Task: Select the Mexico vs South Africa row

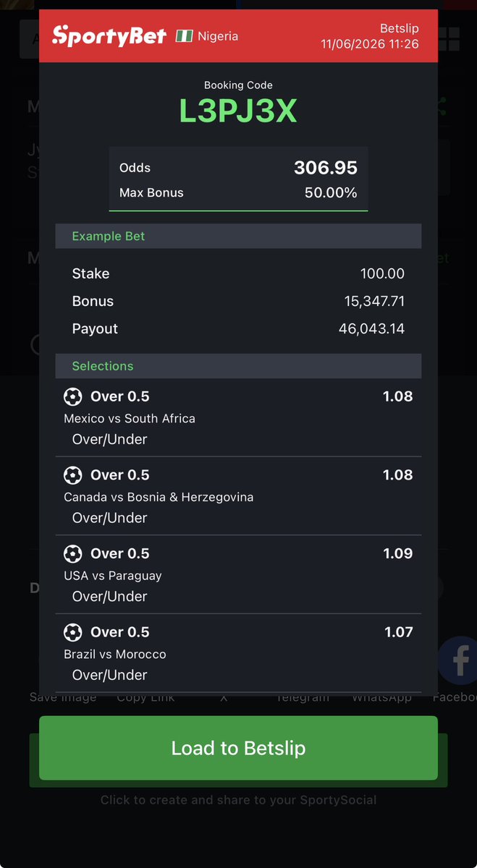Action: (x=238, y=417)
